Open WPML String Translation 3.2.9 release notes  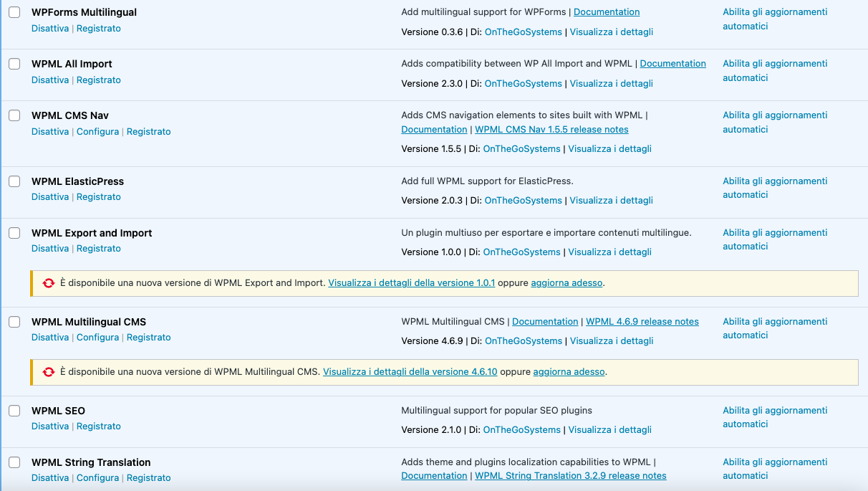coord(571,476)
